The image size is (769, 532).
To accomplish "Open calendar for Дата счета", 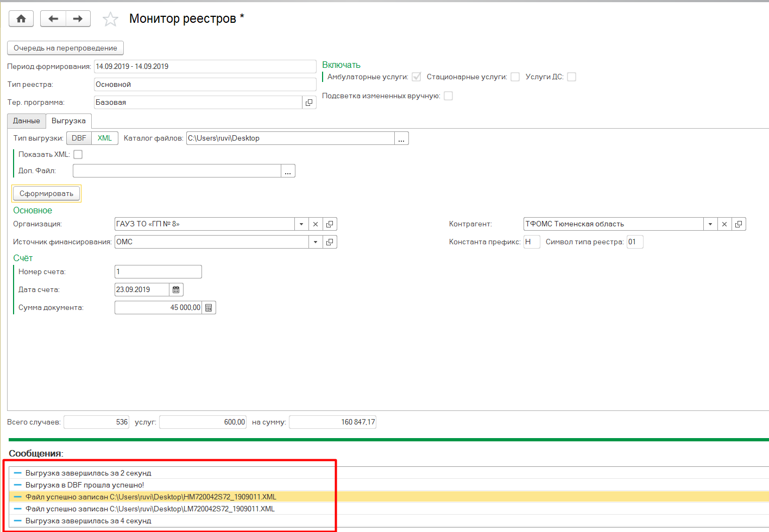I will (x=176, y=290).
